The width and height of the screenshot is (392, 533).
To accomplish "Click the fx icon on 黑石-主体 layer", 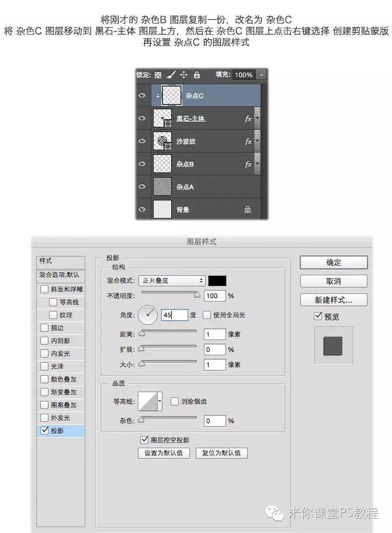I will [248, 119].
